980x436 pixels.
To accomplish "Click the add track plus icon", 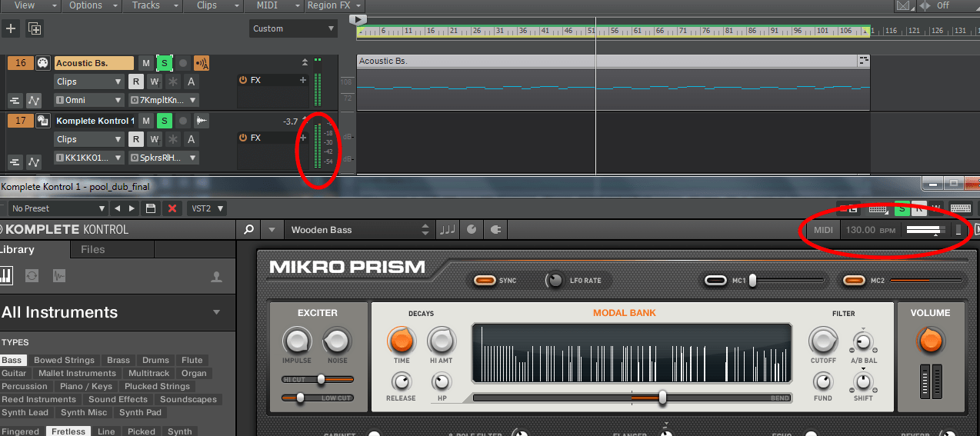I will pos(11,28).
